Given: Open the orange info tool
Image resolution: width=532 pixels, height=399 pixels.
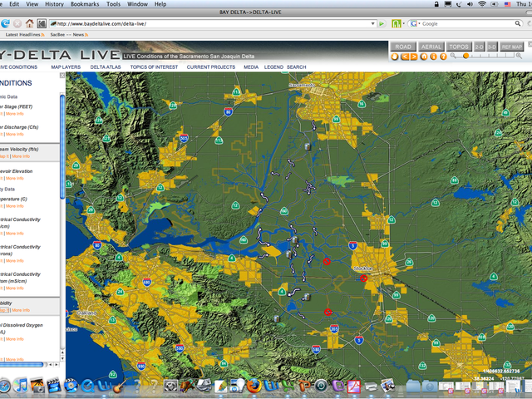Looking at the screenshot, I should pyautogui.click(x=433, y=57).
